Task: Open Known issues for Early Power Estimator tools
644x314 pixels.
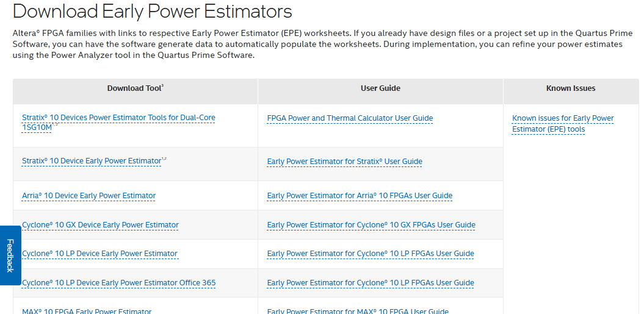Action: point(563,124)
